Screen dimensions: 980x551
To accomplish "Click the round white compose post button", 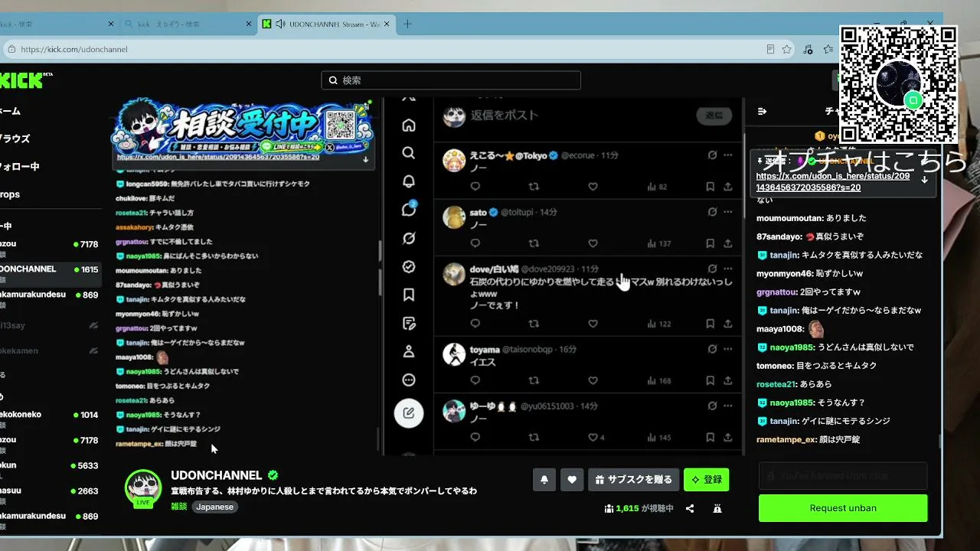I will (x=409, y=413).
